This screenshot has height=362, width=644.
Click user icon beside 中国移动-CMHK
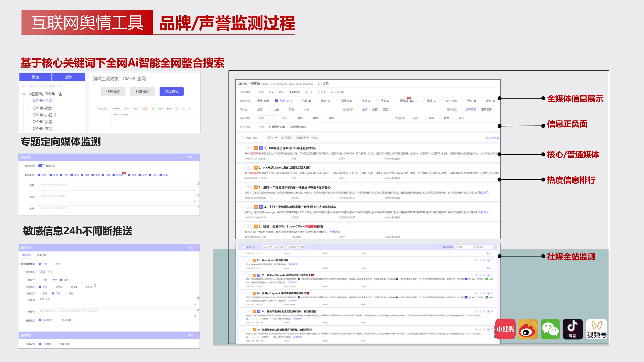60,94
